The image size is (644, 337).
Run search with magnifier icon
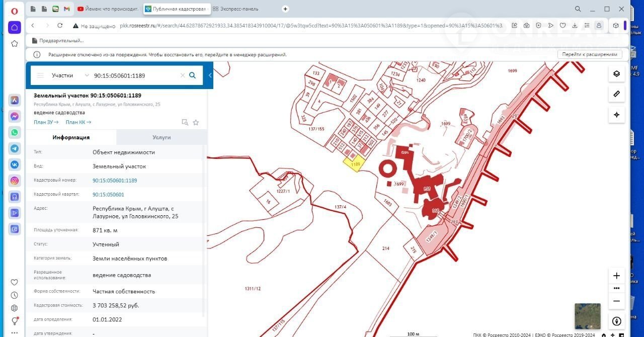pos(192,75)
